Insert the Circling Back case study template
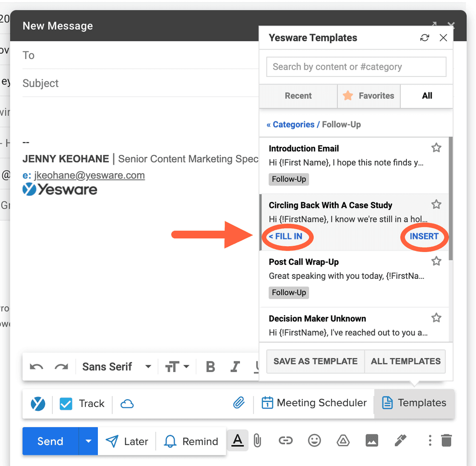 (424, 237)
